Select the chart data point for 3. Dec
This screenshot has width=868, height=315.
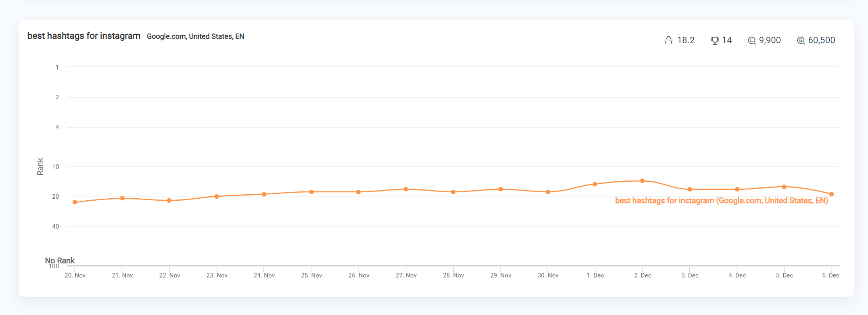[x=690, y=189]
